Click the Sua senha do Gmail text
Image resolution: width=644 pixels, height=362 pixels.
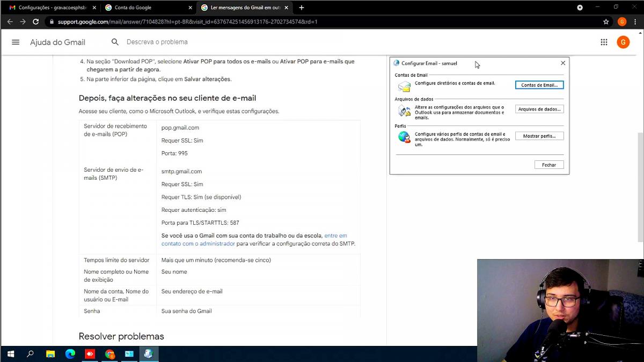point(187,311)
